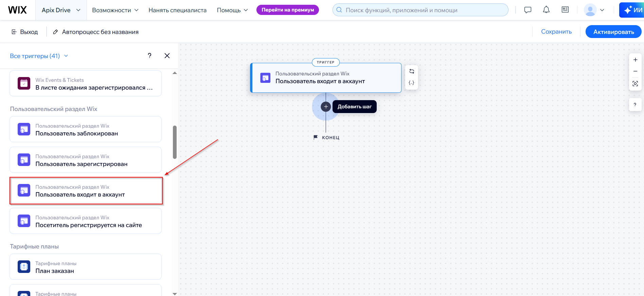Click Пользовательский раздел Wix section heading

click(x=54, y=109)
